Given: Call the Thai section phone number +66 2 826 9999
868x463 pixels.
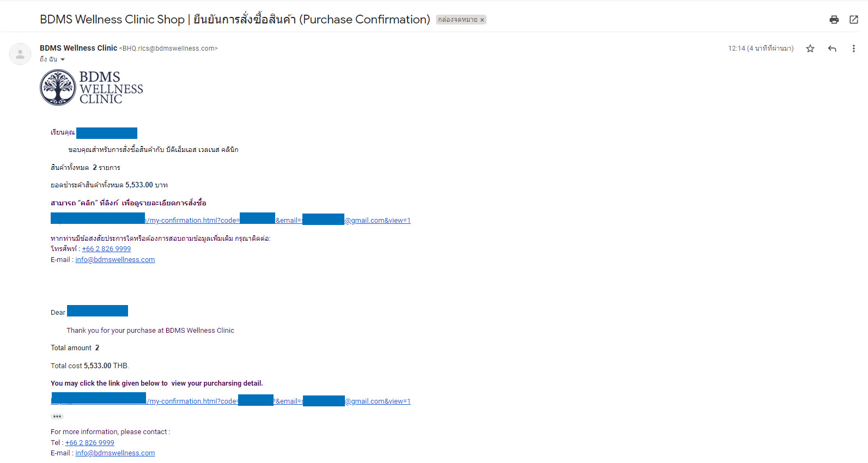Looking at the screenshot, I should tap(106, 249).
